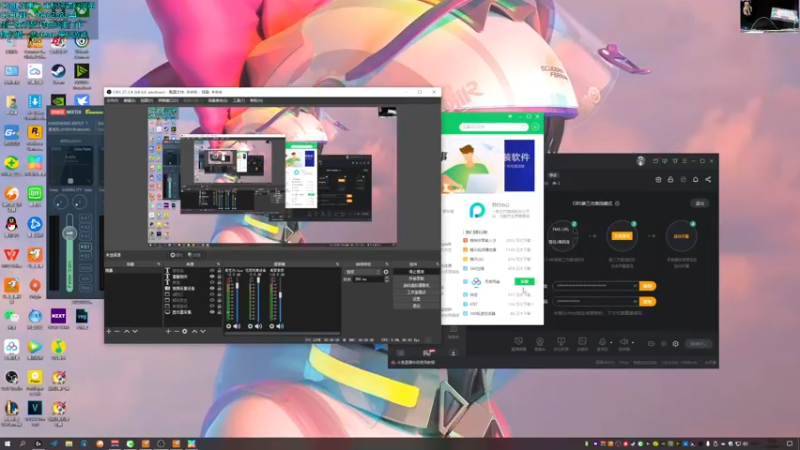
Task: Open Steam desktop icon
Action: [x=58, y=72]
